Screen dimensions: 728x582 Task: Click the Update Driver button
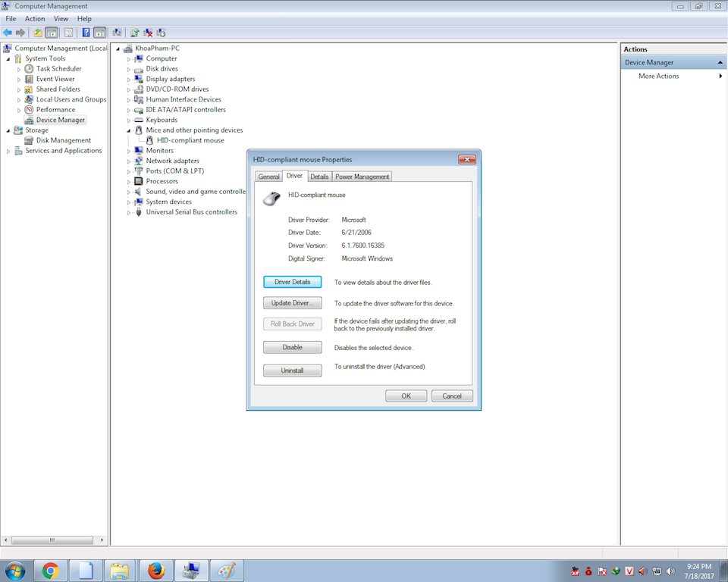(293, 303)
